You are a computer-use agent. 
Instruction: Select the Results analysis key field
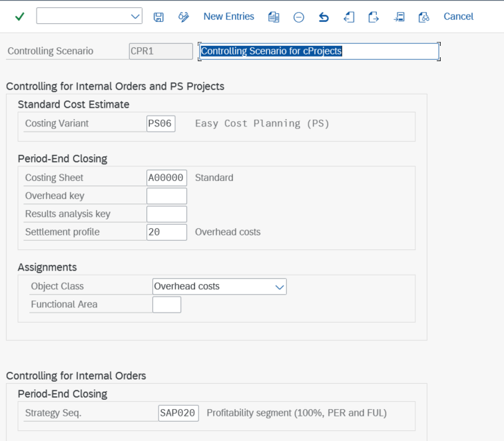[x=166, y=214]
